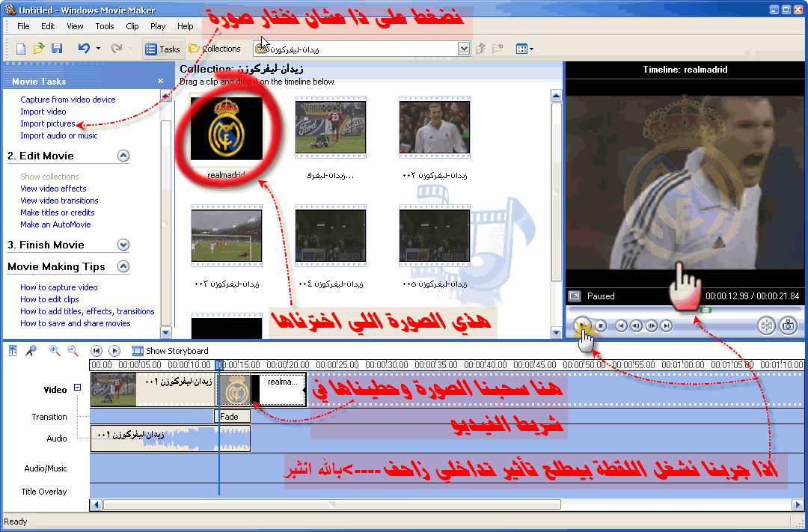Open the View menu

click(x=75, y=26)
